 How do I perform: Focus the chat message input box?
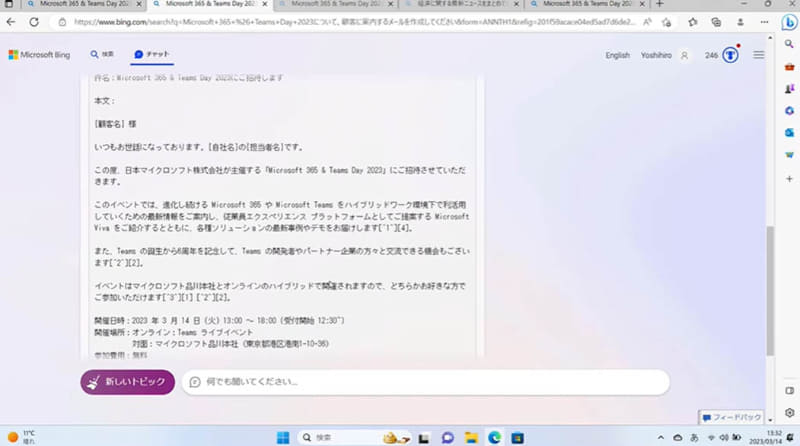point(426,382)
